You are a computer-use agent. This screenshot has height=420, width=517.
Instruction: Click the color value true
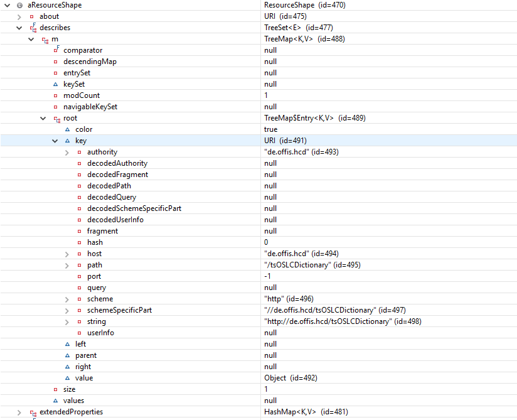pyautogui.click(x=270, y=129)
